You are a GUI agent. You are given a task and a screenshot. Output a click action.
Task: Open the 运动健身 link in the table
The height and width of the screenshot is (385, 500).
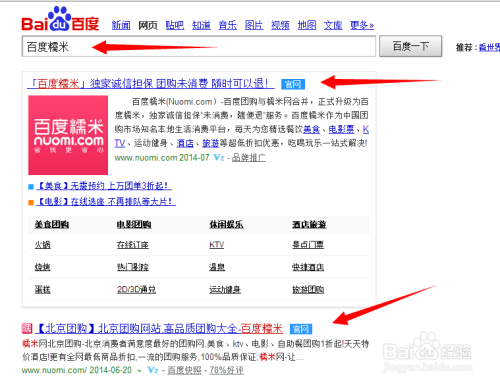pyautogui.click(x=225, y=290)
